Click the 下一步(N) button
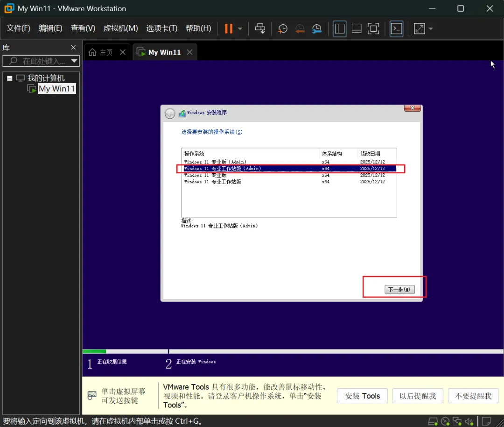The height and width of the screenshot is (427, 504). 399,289
